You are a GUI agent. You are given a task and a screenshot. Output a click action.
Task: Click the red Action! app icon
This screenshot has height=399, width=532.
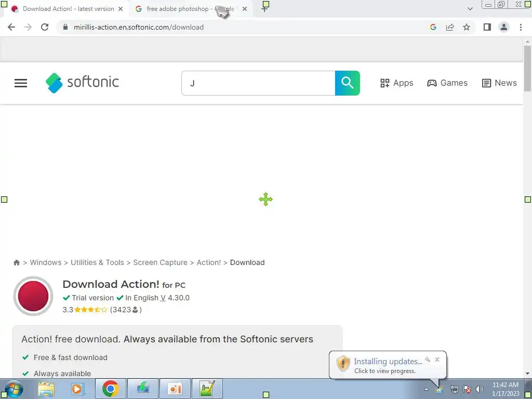click(x=33, y=296)
